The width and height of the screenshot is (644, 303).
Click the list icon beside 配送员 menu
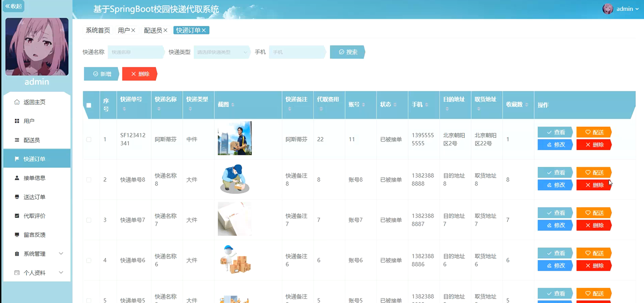pos(17,140)
